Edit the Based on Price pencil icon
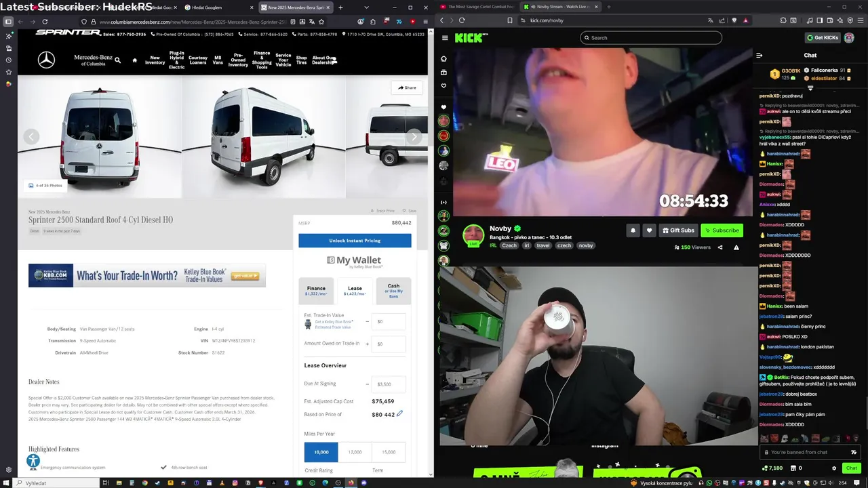Viewport: 868px width, 488px height. (399, 414)
